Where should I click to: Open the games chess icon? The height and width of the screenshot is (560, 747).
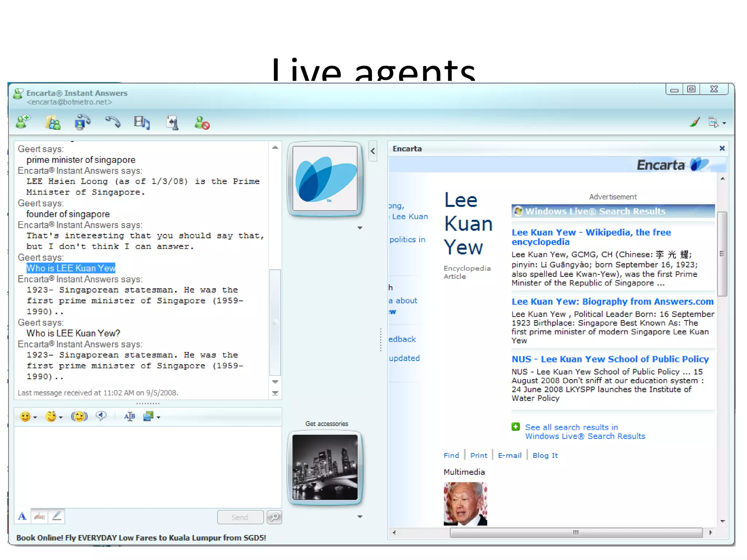[x=173, y=122]
